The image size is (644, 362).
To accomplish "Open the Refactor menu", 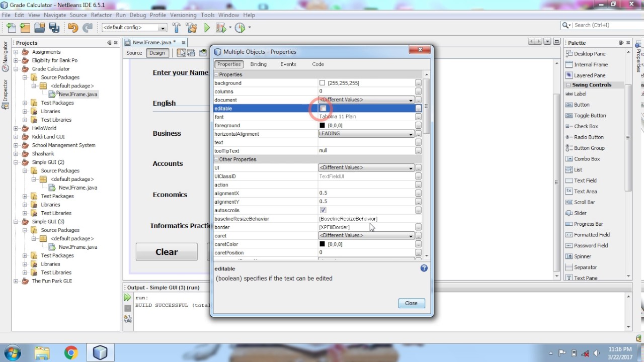I will pos(101,15).
